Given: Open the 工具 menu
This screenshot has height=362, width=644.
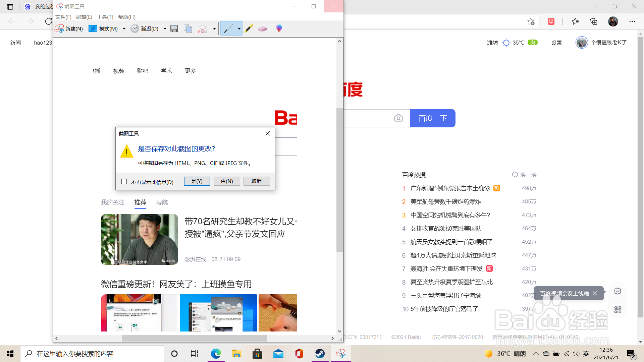Looking at the screenshot, I should (105, 17).
